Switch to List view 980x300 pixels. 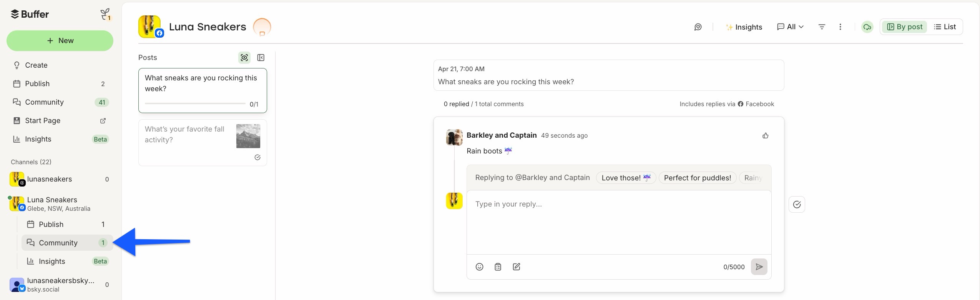click(x=945, y=27)
